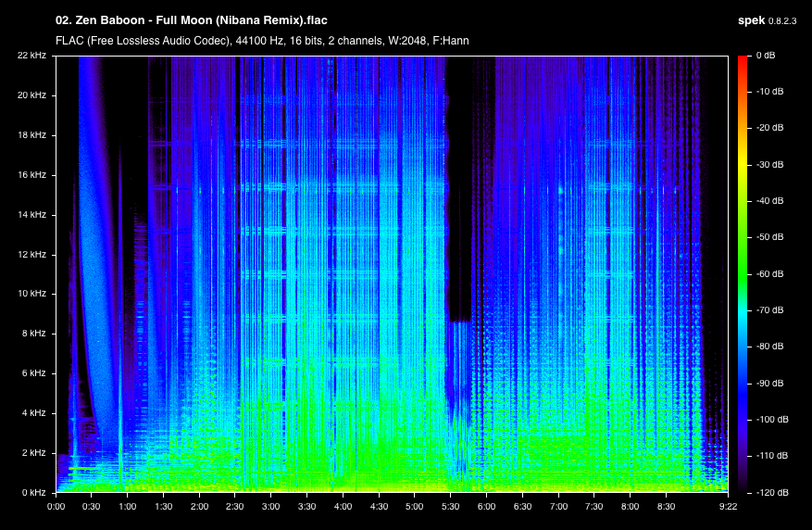
Task: Click the -120 dB scale label
Action: point(771,492)
